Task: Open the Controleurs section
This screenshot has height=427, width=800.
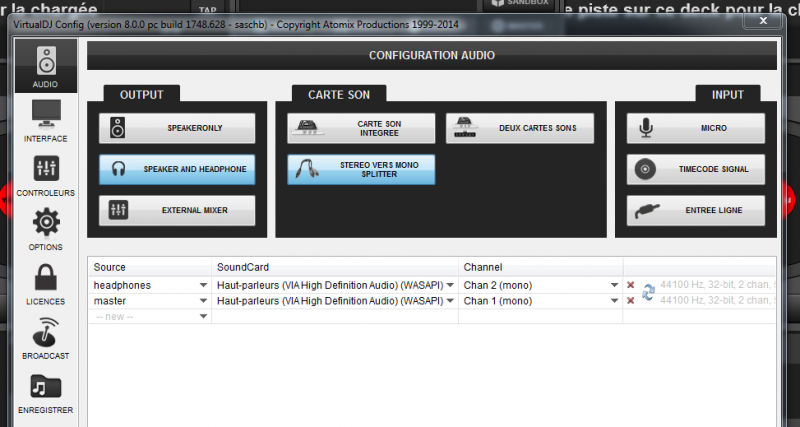Action: 46,175
